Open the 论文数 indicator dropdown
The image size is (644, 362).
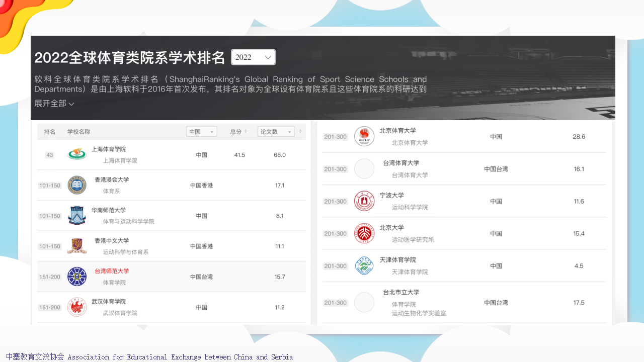[276, 132]
